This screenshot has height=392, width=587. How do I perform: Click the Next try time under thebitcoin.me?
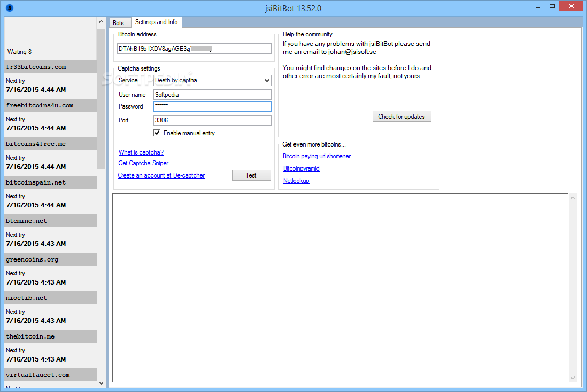pyautogui.click(x=36, y=359)
